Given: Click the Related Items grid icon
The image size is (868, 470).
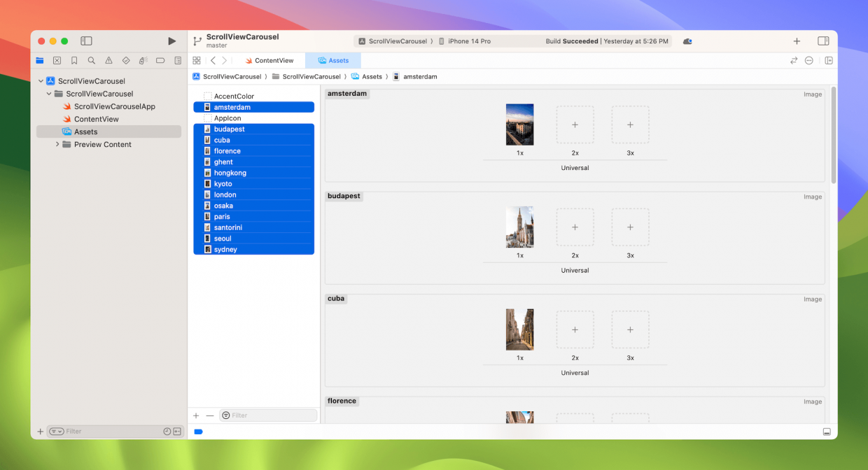Looking at the screenshot, I should [x=197, y=61].
